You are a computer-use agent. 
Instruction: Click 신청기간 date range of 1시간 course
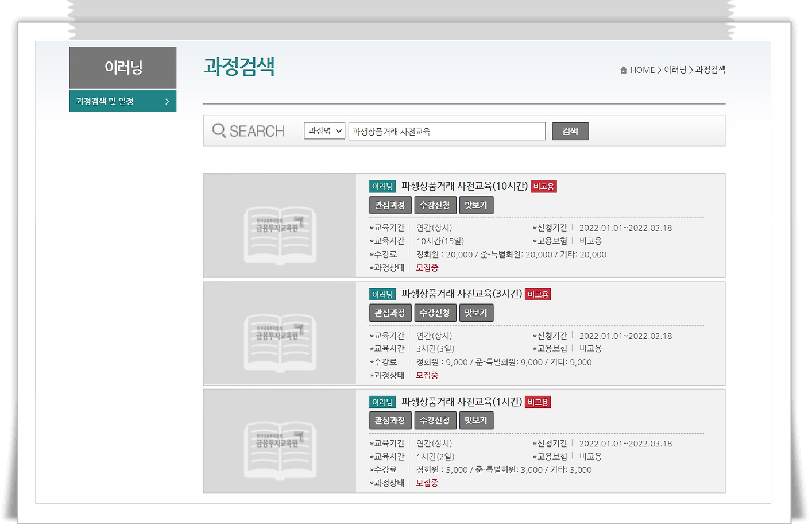tap(625, 444)
